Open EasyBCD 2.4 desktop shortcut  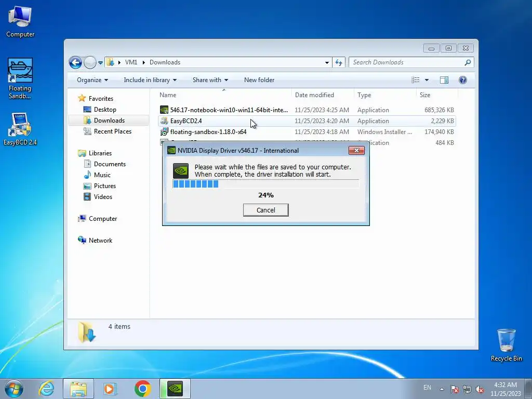(20, 129)
